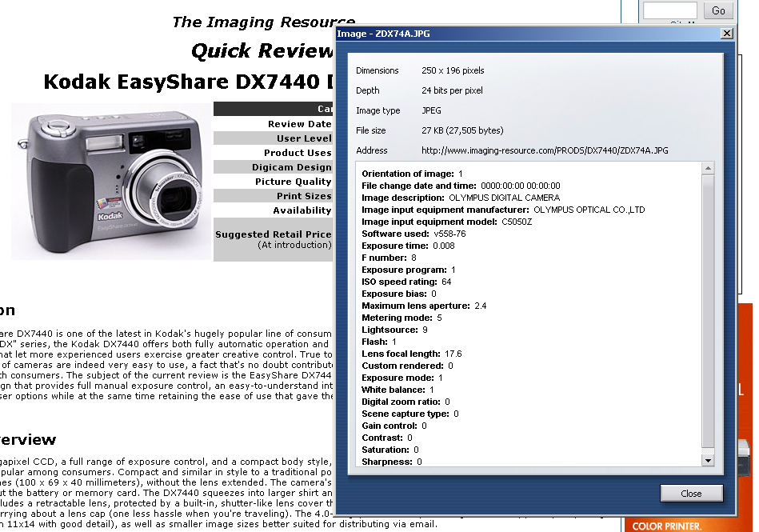Click the Close button in image dialog
The height and width of the screenshot is (532, 759).
click(x=691, y=494)
